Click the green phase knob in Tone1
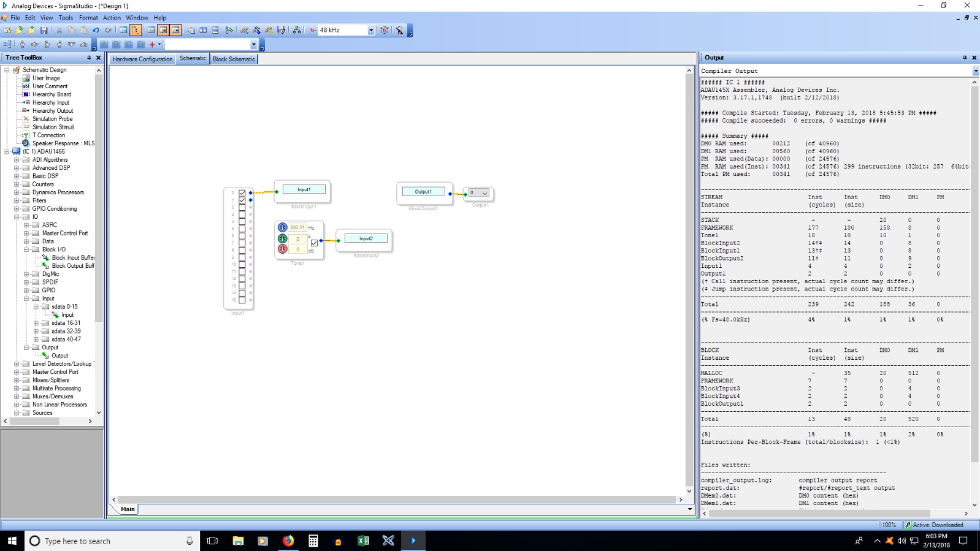 (283, 238)
